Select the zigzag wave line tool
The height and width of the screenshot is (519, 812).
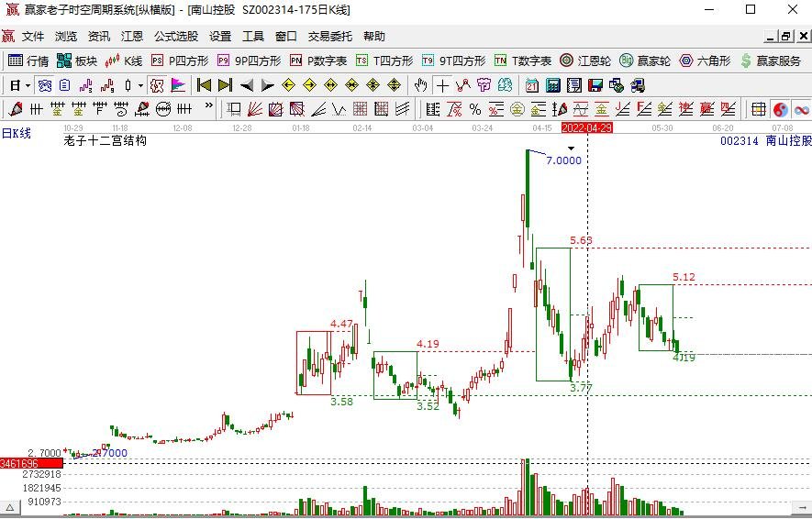[x=339, y=109]
